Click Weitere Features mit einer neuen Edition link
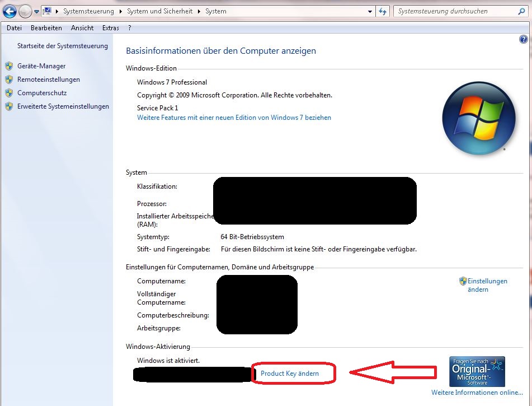Screen dimensions: 532x406 [234, 118]
